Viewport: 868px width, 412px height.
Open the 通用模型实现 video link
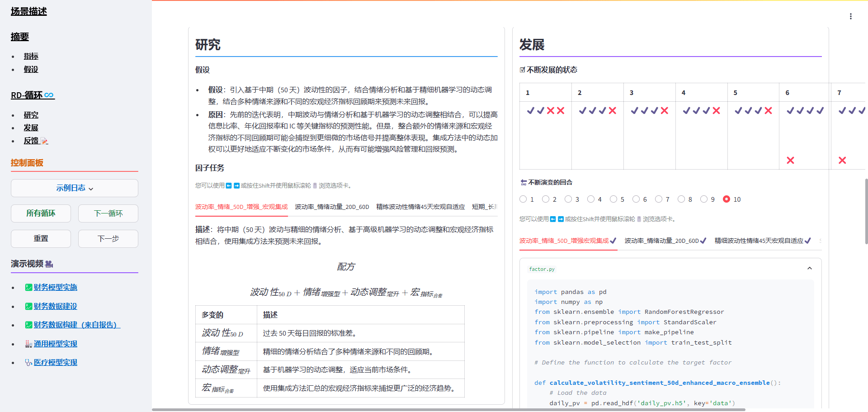point(55,344)
